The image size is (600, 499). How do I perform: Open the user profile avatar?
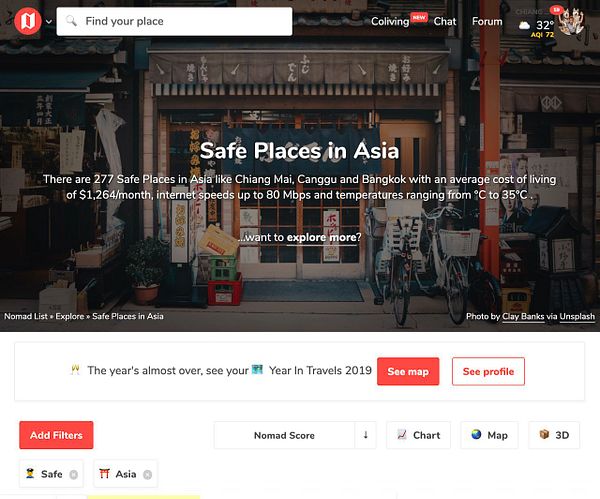click(571, 21)
